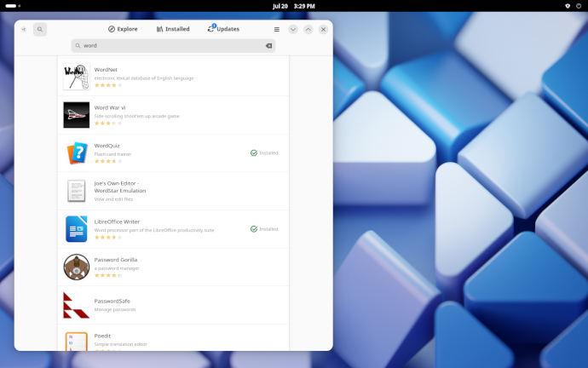Click WordQuiz Installed checkmark badge

(x=264, y=152)
